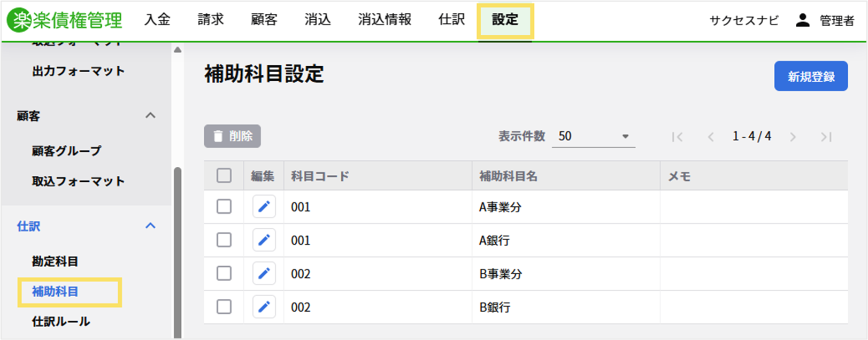Open the 設定 tab in top navigation

tap(505, 20)
